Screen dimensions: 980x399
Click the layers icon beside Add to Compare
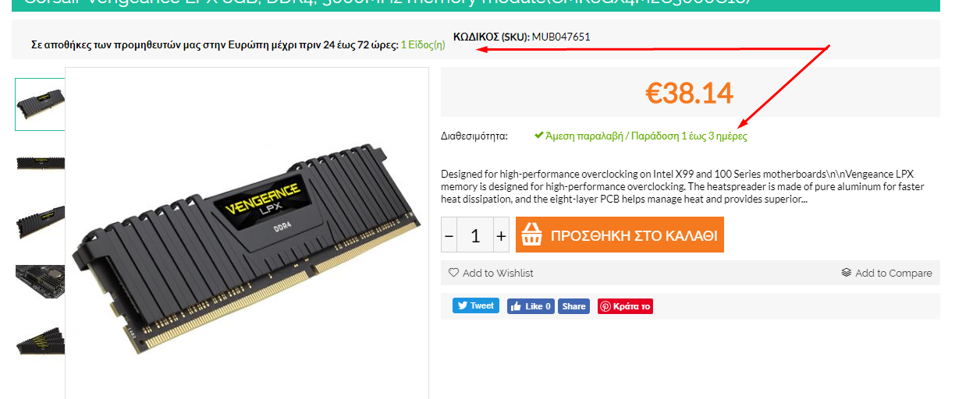coord(846,273)
